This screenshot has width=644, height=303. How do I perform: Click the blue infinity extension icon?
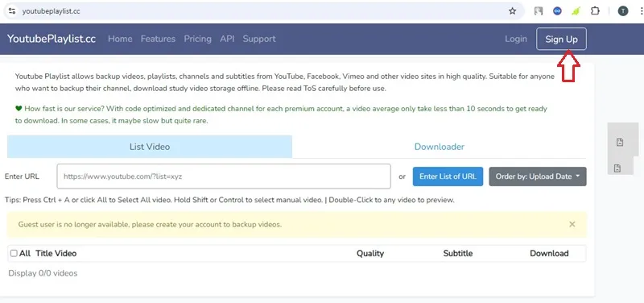click(557, 11)
